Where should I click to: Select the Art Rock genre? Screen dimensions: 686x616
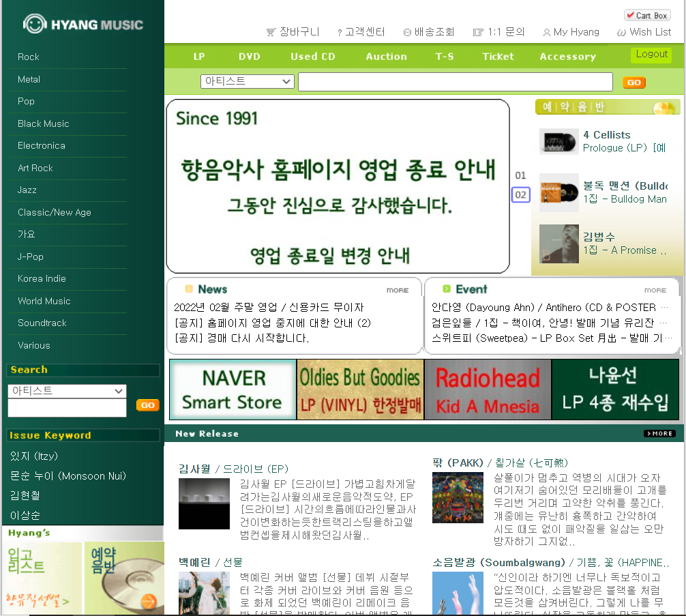coord(35,168)
